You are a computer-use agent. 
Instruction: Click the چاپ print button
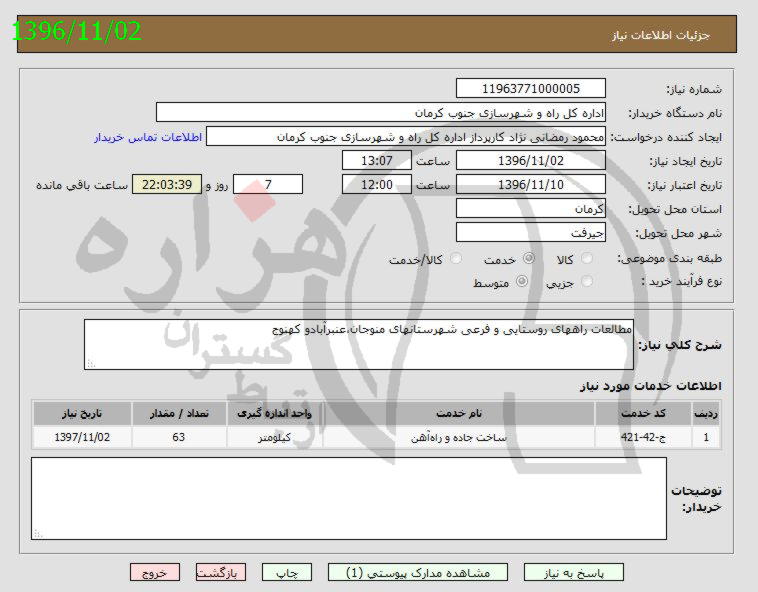(x=287, y=573)
